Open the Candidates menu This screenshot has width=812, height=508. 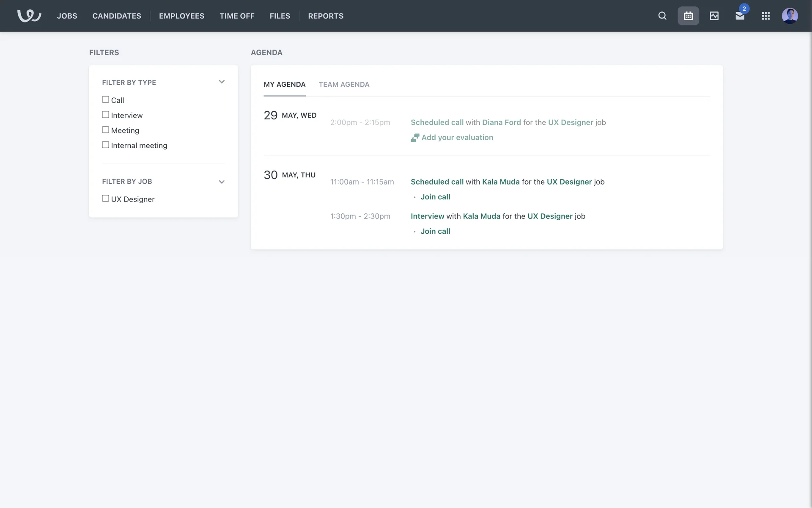tap(117, 16)
